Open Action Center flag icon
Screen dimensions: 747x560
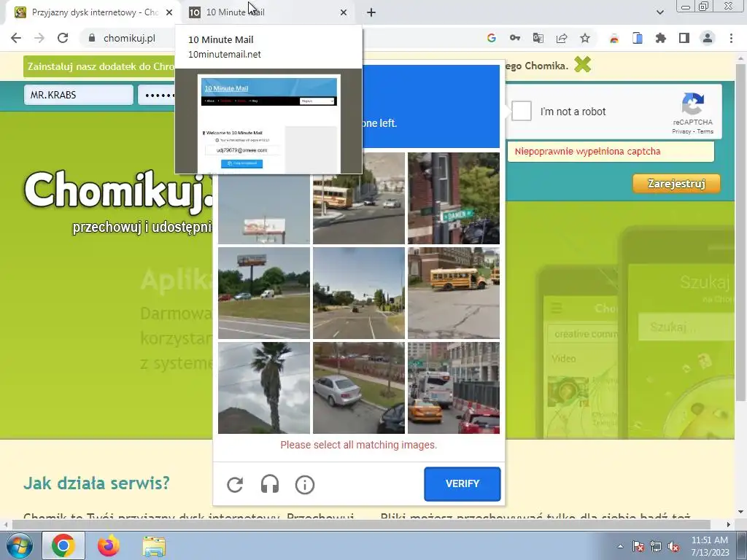[x=638, y=546]
